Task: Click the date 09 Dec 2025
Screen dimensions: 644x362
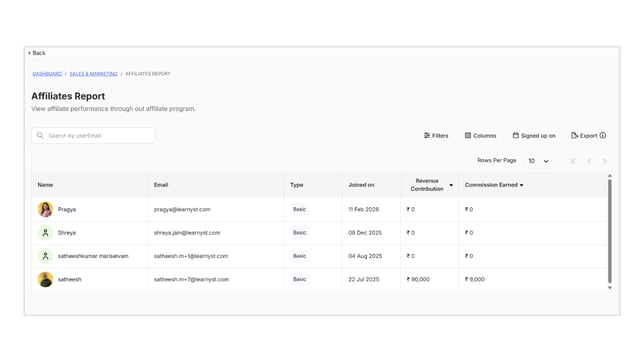Action: coord(365,233)
